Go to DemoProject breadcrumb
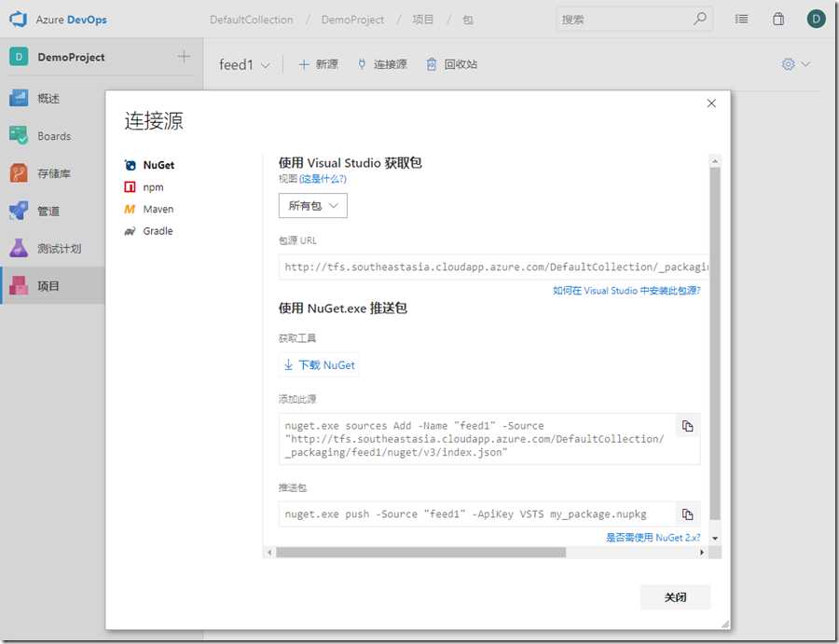The width and height of the screenshot is (839, 644). 352,20
